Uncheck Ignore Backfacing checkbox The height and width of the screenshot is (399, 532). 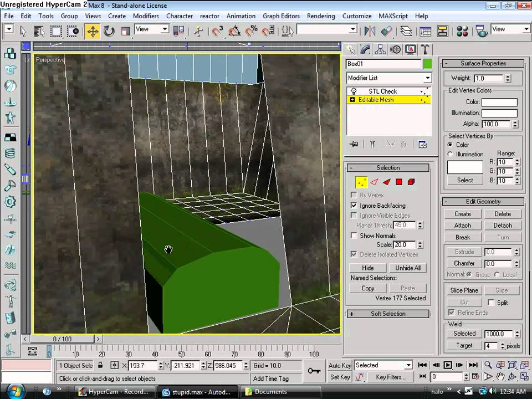[354, 205]
